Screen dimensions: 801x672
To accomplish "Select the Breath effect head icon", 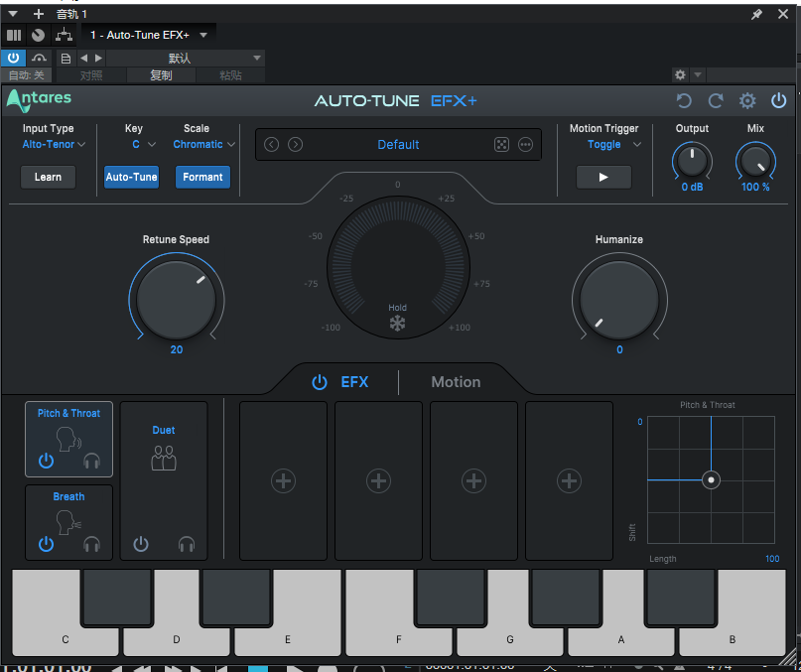I will coord(68,522).
